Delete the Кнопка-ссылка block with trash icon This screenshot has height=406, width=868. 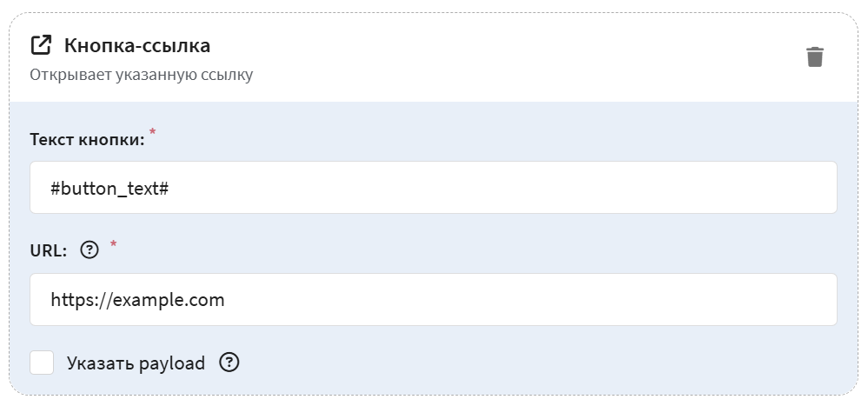pyautogui.click(x=814, y=57)
